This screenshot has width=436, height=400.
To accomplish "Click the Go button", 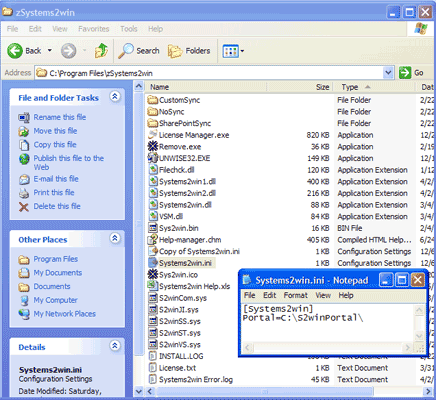I will coord(411,73).
